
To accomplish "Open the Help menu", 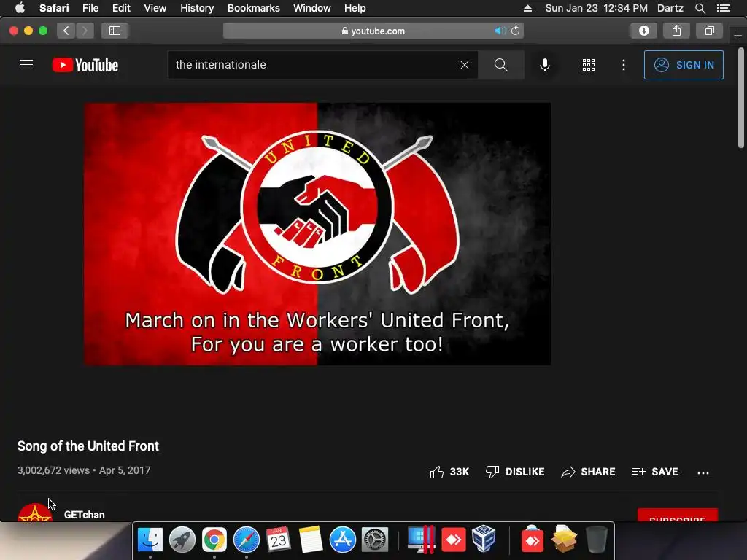I will (x=355, y=8).
